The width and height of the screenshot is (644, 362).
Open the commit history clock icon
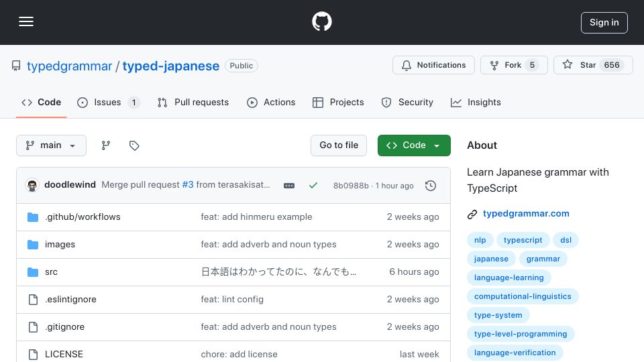pos(431,186)
